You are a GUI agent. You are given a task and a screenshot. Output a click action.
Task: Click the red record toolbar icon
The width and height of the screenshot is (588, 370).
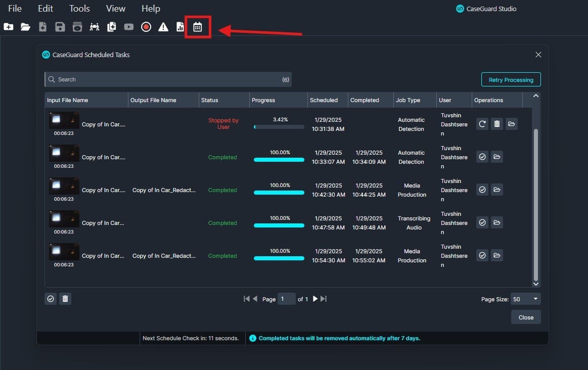[x=146, y=27]
